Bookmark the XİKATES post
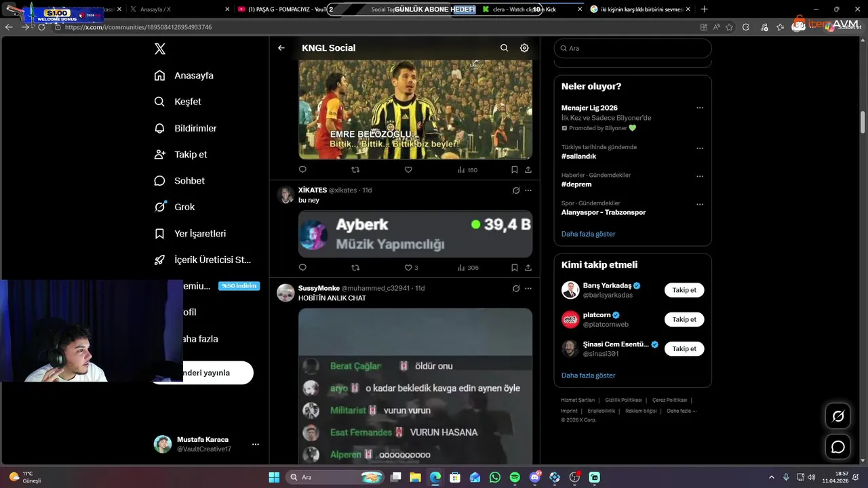 515,268
